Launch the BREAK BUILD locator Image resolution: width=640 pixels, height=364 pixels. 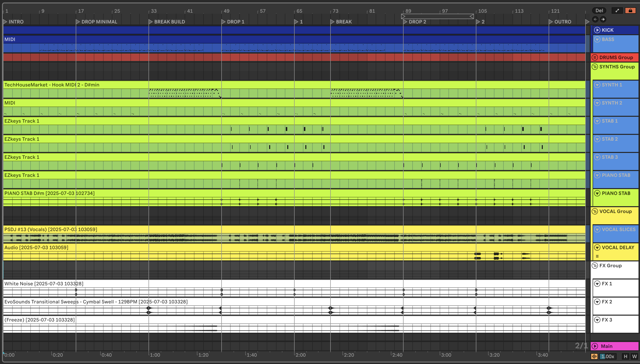pyautogui.click(x=150, y=22)
